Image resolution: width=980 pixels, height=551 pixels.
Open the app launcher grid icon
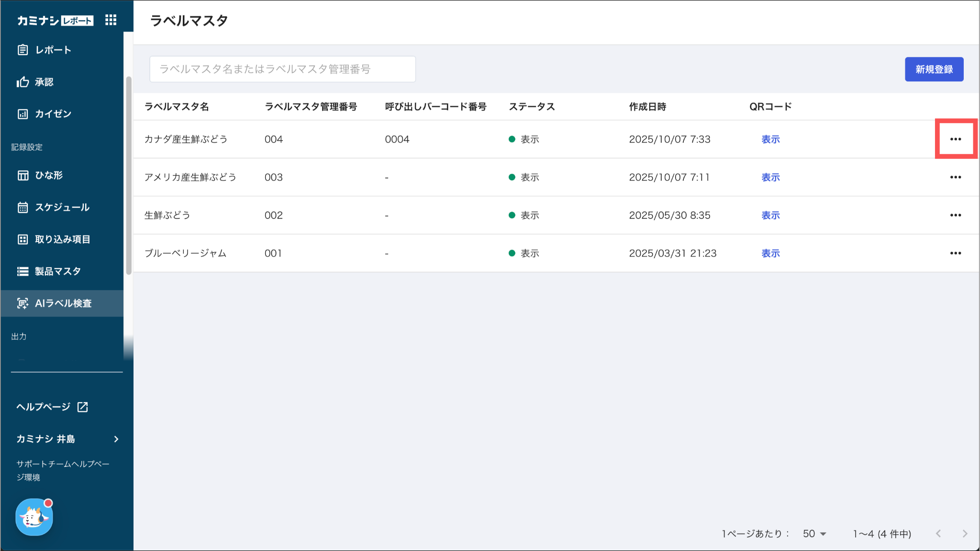point(111,20)
